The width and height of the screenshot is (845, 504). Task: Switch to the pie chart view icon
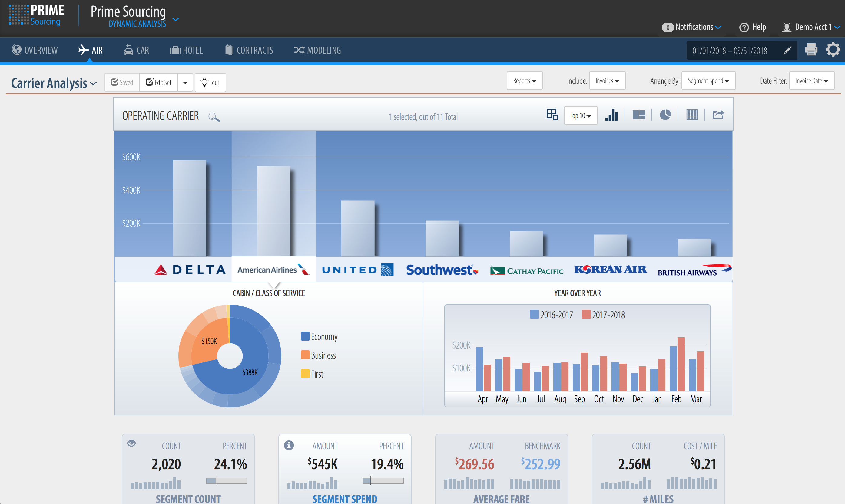pos(665,115)
